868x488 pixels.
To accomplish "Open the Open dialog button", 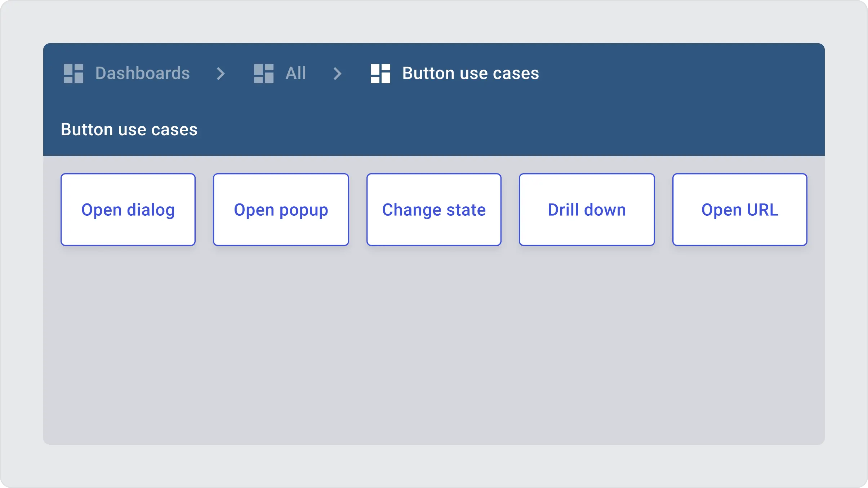I will tap(128, 210).
